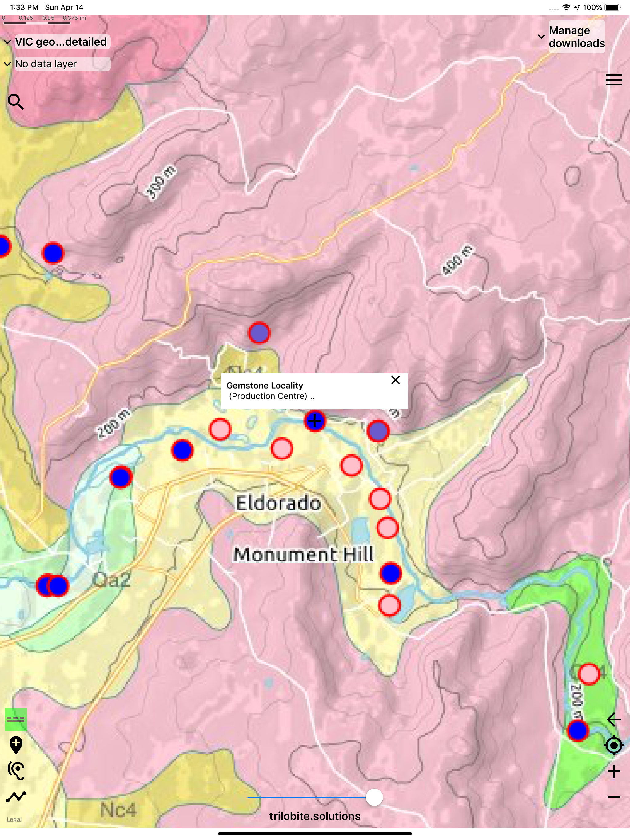Tap the back arrow icon

click(614, 719)
